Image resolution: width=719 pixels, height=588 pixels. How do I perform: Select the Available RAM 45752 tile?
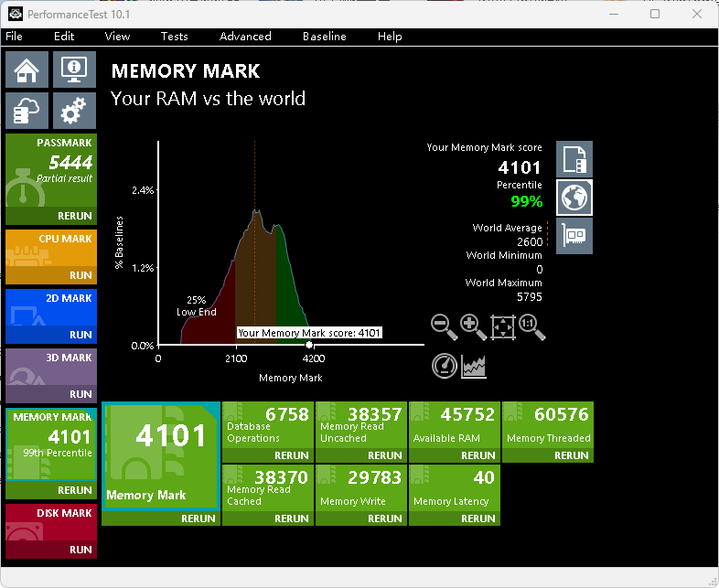pos(455,425)
